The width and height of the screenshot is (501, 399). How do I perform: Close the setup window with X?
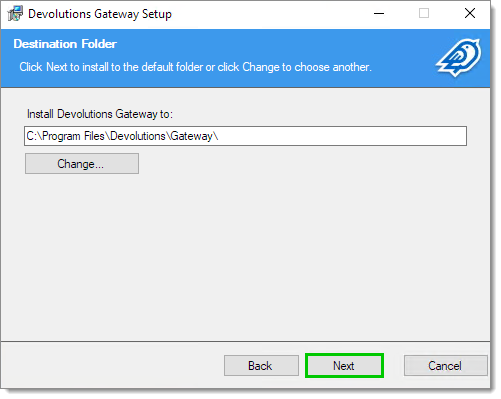(x=470, y=14)
